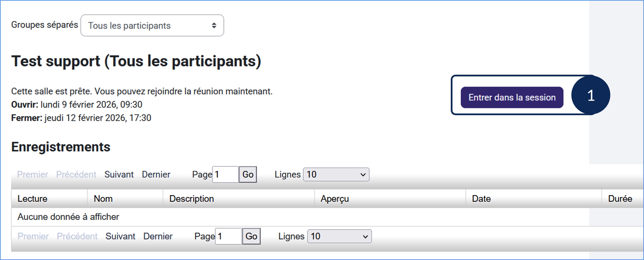The width and height of the screenshot is (644, 260).
Task: Sort by the Nom column header
Action: pyautogui.click(x=103, y=199)
